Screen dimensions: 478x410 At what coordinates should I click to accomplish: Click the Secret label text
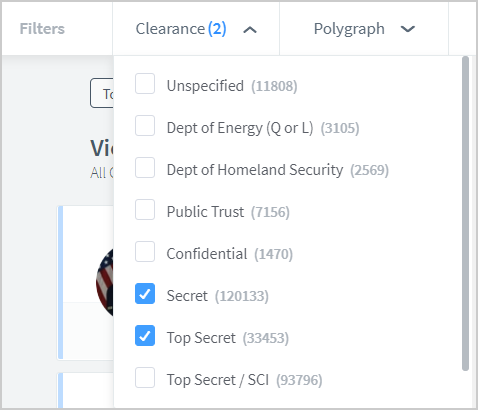187,296
